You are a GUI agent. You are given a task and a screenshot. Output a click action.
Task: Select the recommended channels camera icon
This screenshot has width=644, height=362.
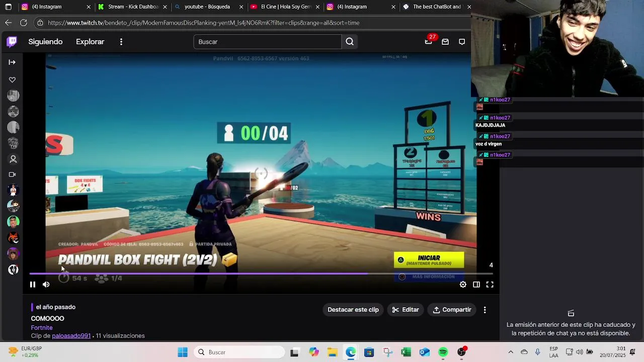13,174
